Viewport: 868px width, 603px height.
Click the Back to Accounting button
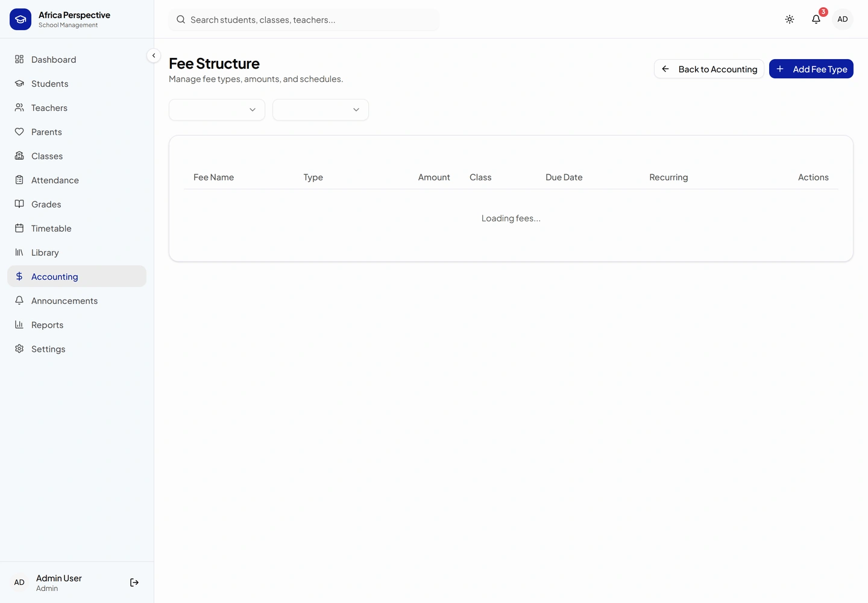[709, 69]
